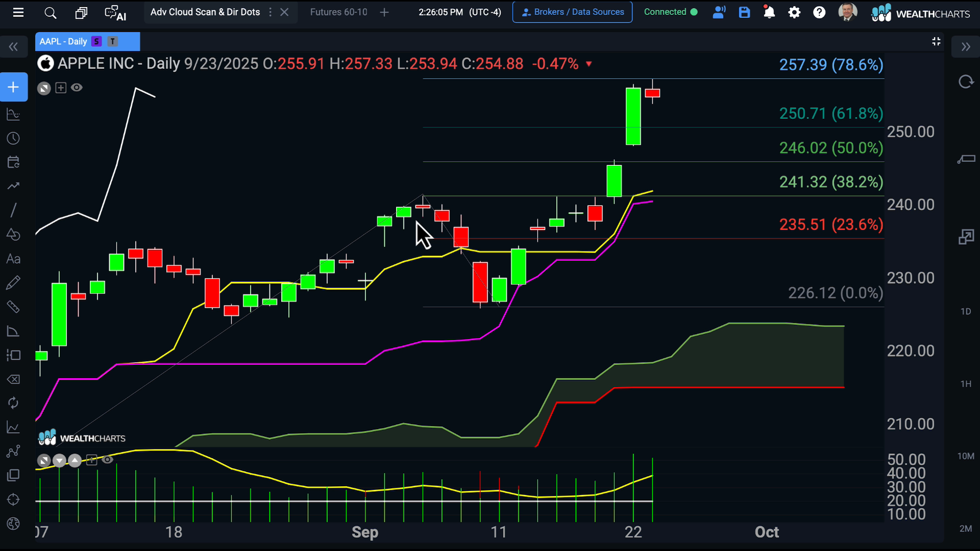Click the chart refresh icon
The image size is (980, 551).
pyautogui.click(x=966, y=82)
